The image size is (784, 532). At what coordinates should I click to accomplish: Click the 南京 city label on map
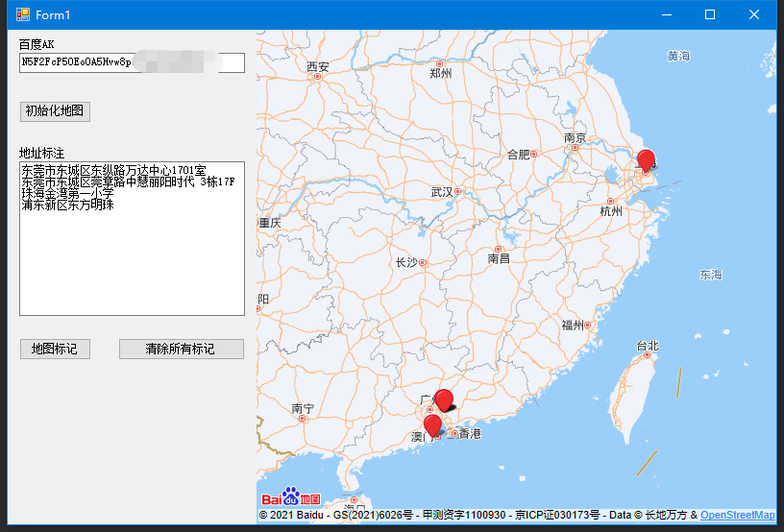[575, 137]
